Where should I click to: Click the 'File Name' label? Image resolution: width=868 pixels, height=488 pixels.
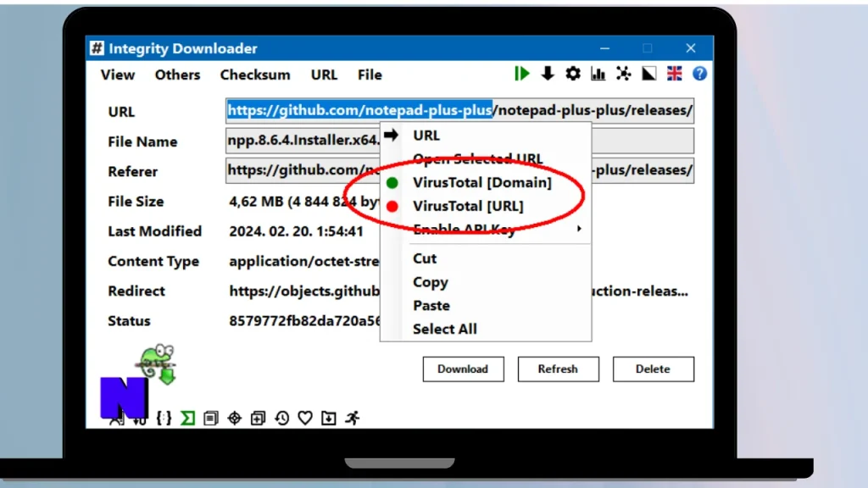click(x=142, y=141)
